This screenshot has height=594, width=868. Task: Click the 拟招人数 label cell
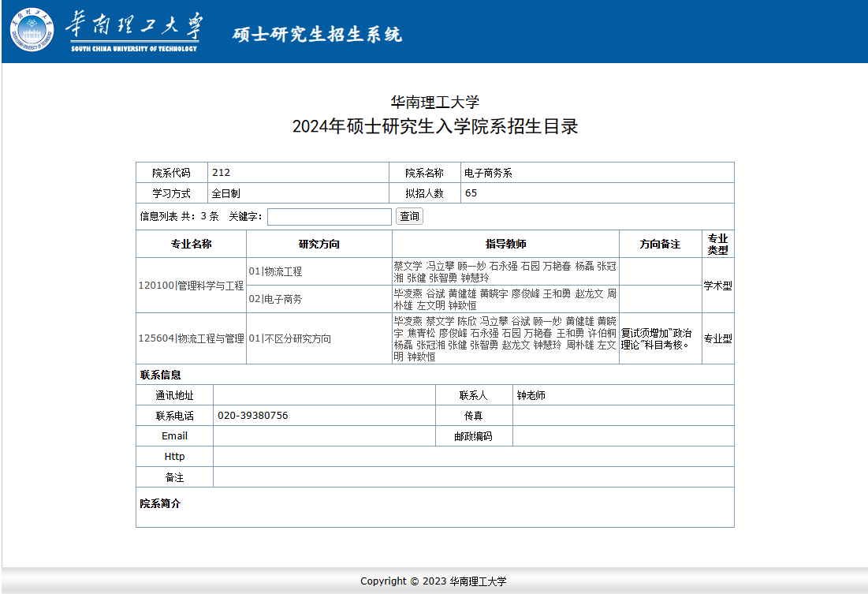pyautogui.click(x=425, y=193)
